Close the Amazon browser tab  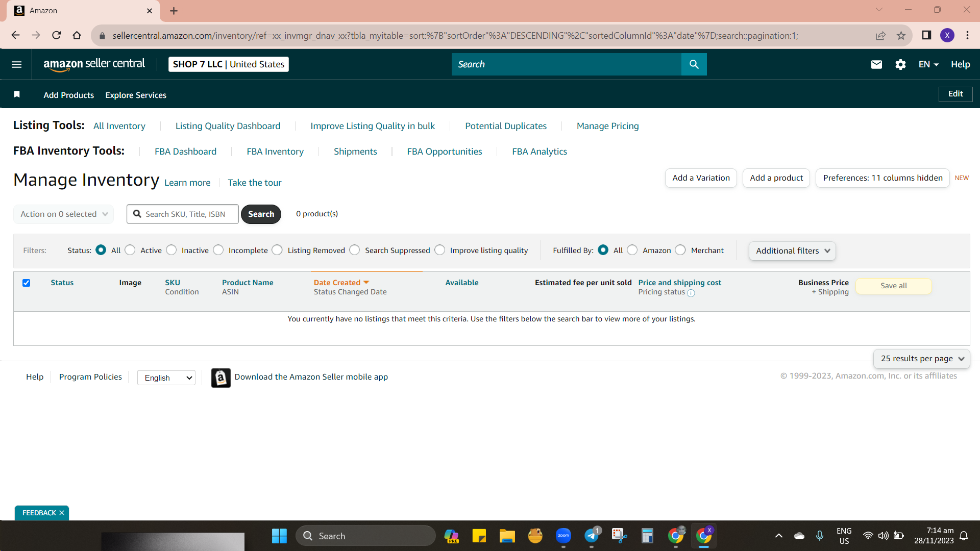tap(150, 11)
